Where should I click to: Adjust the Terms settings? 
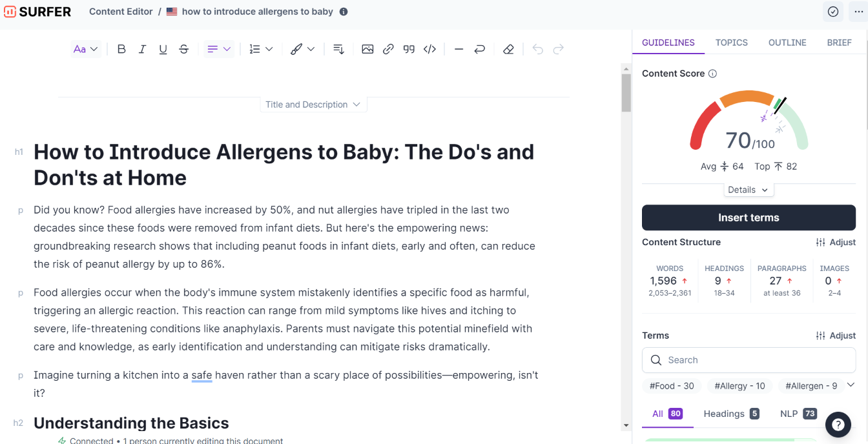coord(836,336)
